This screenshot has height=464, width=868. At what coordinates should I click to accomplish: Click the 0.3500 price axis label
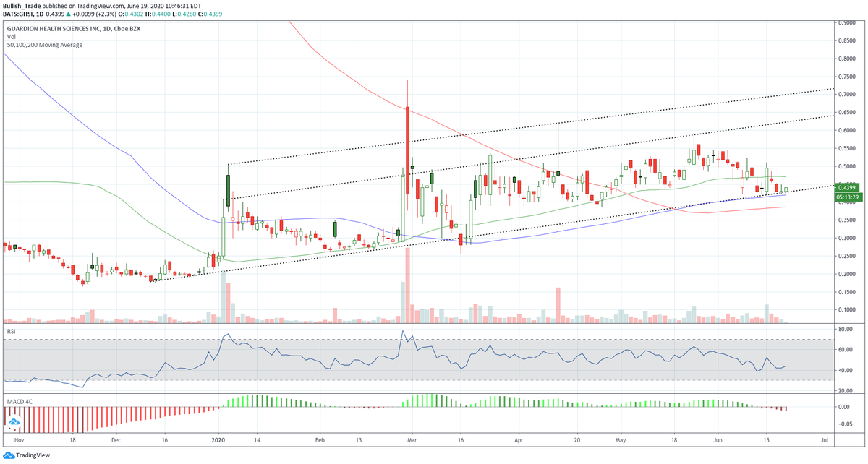[x=846, y=220]
